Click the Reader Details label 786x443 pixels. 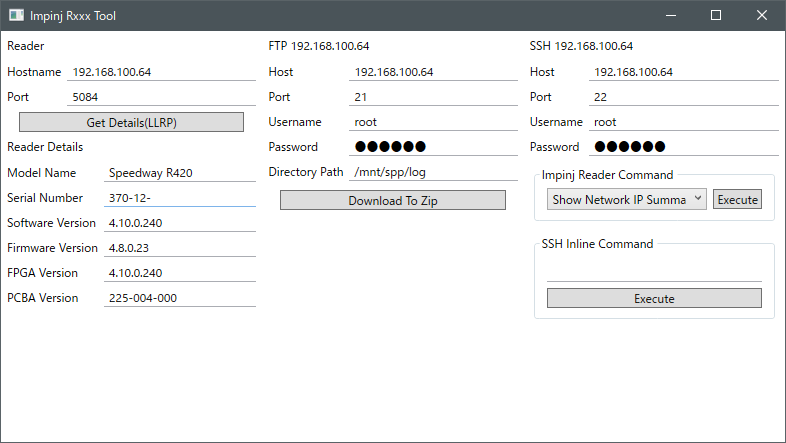(45, 147)
